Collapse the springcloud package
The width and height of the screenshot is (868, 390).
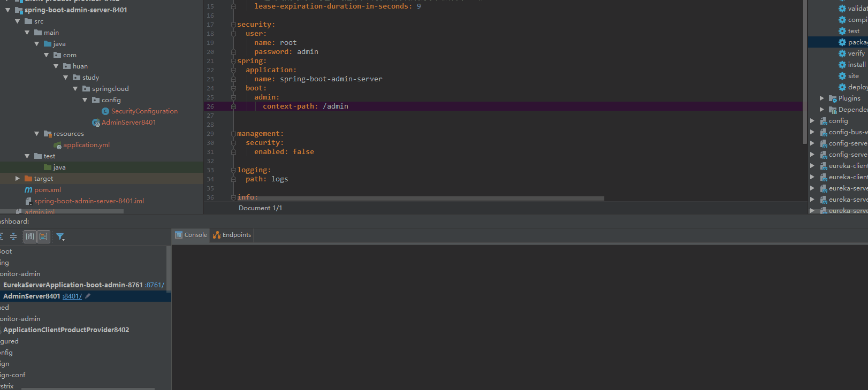point(75,89)
